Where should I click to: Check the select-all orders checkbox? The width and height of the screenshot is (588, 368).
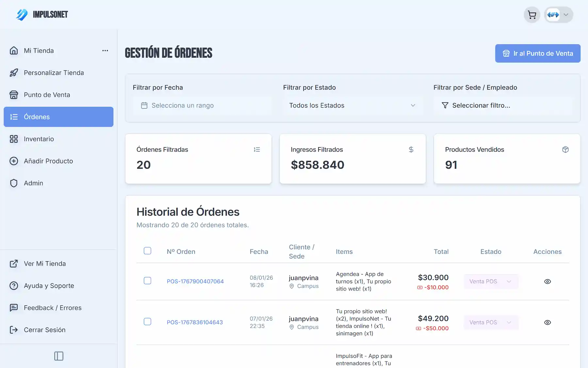[x=148, y=251]
